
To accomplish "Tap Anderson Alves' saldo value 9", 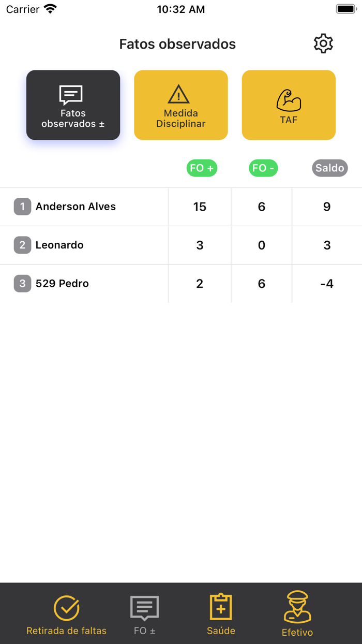I will click(x=327, y=207).
